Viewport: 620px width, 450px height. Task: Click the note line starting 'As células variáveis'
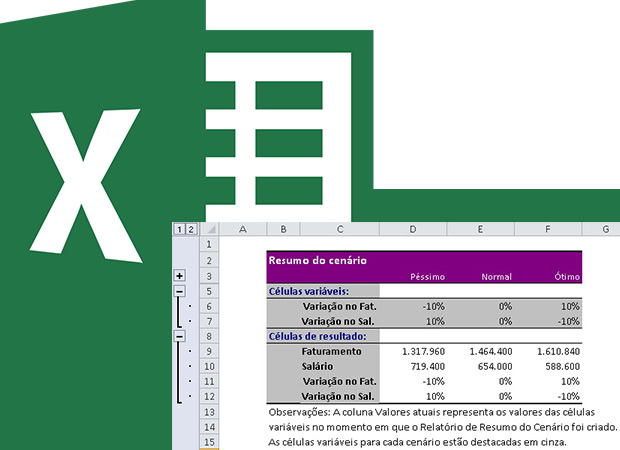(x=418, y=442)
